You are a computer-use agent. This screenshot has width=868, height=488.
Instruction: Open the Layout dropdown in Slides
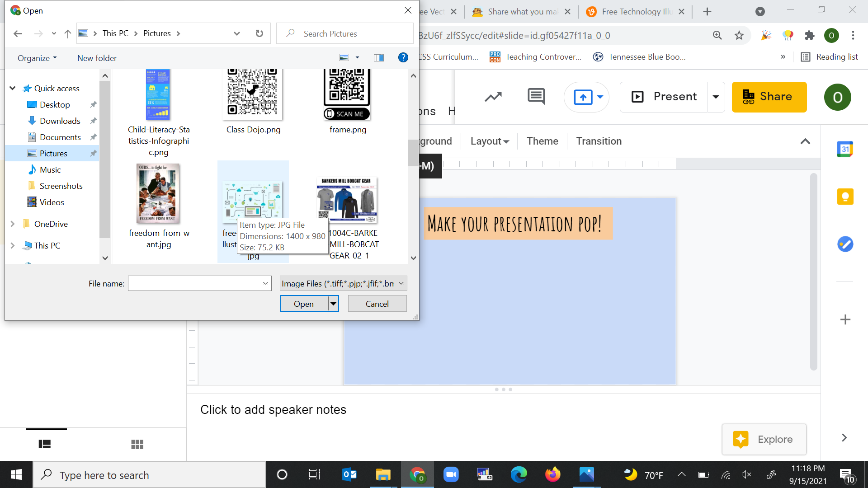(489, 141)
